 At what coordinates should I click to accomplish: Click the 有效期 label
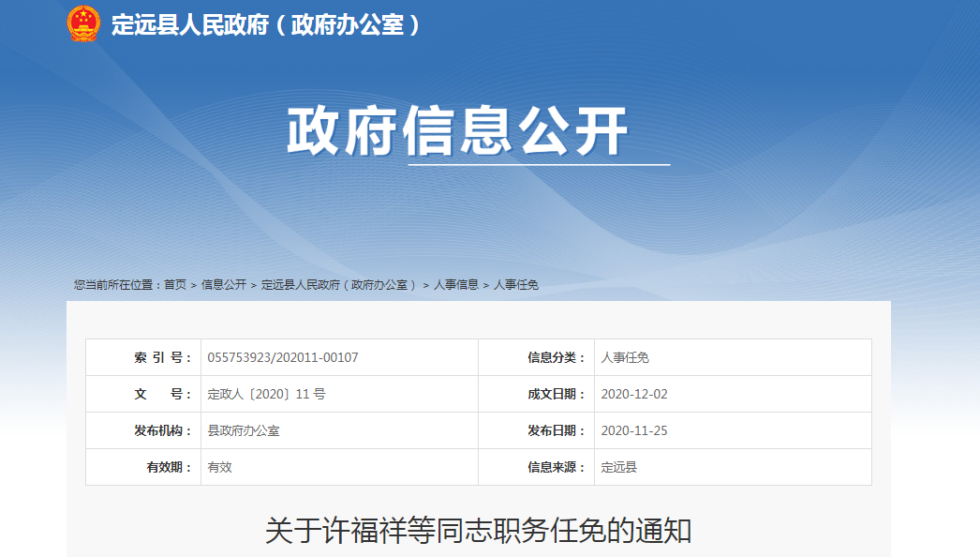(x=169, y=467)
